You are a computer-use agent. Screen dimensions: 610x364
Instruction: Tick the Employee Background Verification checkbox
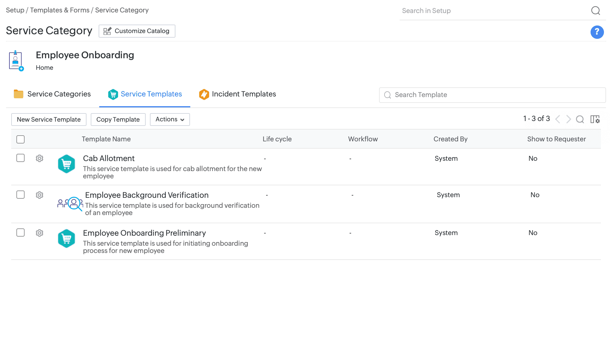pos(21,195)
